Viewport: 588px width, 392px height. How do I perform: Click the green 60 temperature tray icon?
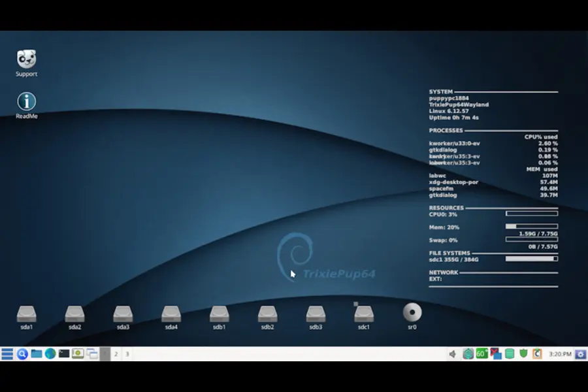482,353
